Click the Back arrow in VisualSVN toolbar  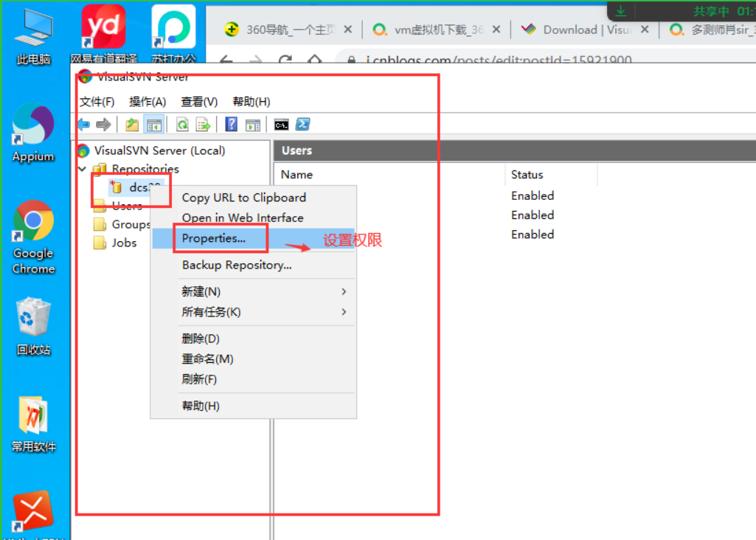click(x=84, y=125)
